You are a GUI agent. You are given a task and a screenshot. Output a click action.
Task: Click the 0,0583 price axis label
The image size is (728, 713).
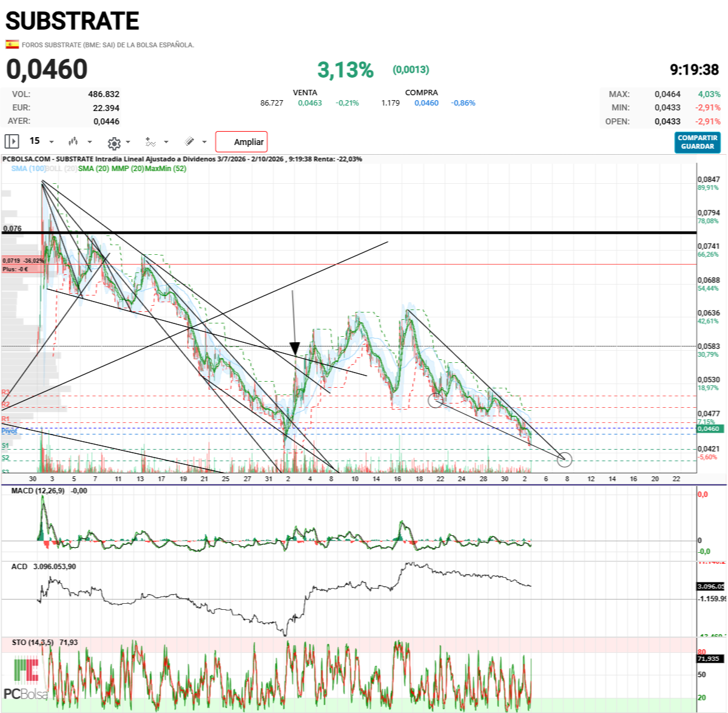click(709, 346)
